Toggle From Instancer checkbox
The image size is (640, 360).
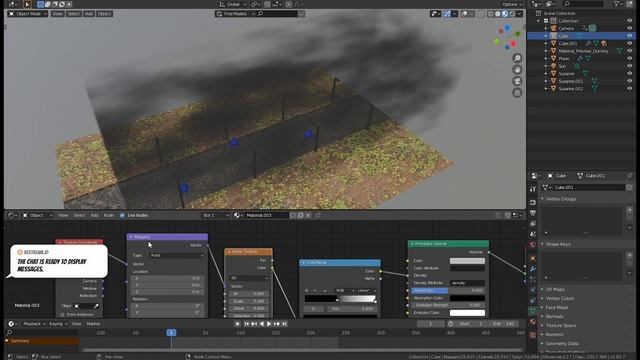click(x=62, y=315)
